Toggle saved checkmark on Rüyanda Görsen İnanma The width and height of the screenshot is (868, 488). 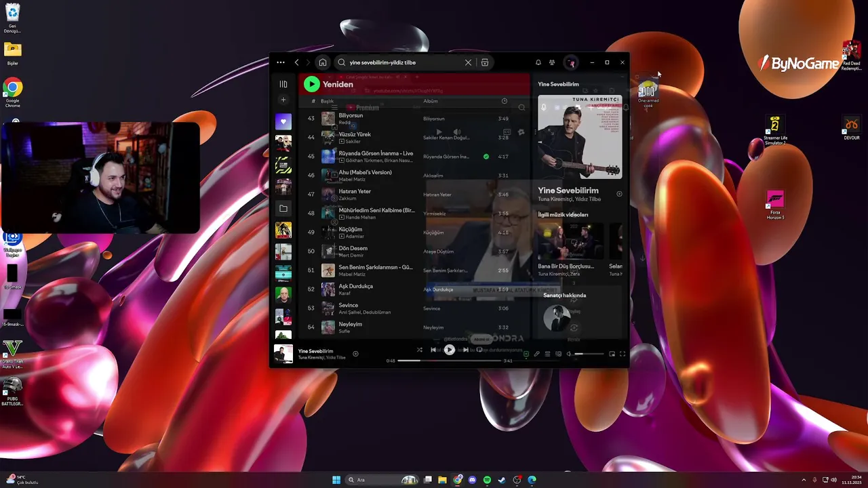[486, 157]
